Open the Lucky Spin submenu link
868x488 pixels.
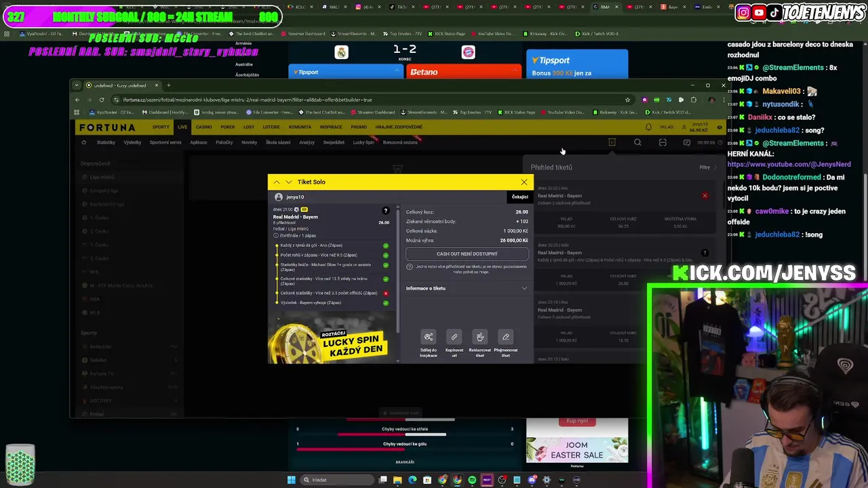click(363, 142)
